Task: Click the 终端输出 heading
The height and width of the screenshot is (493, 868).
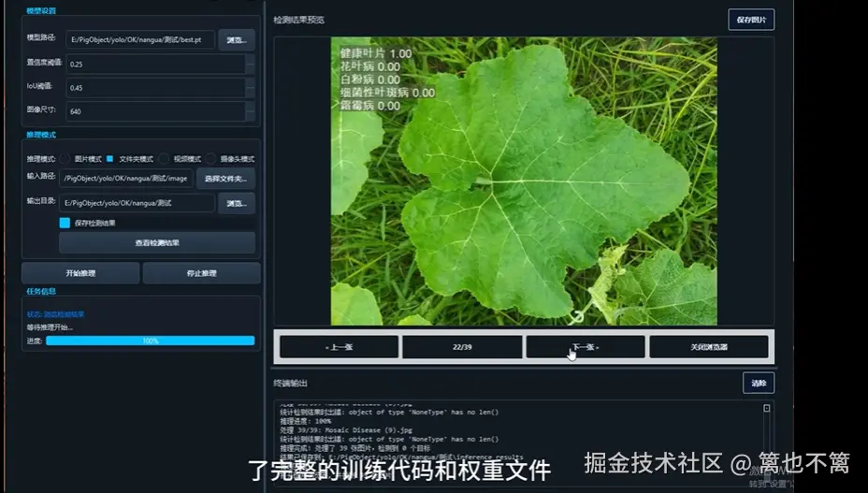Action: click(x=291, y=383)
